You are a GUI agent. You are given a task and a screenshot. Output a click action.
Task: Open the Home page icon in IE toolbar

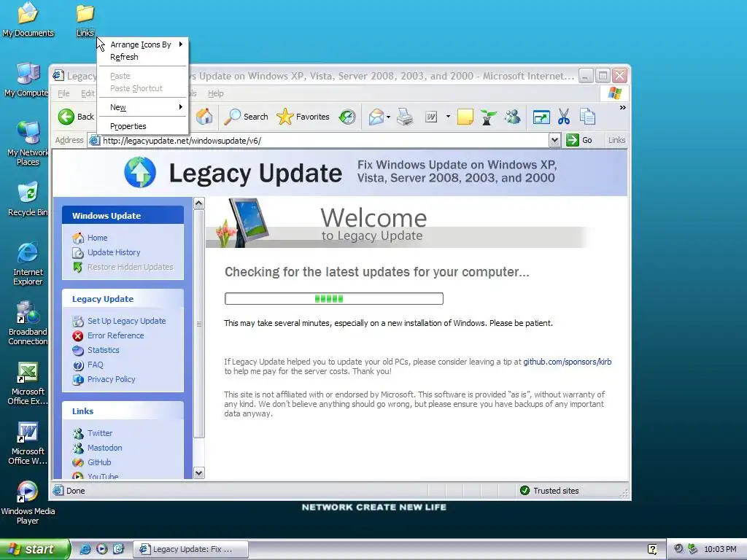[x=204, y=117]
